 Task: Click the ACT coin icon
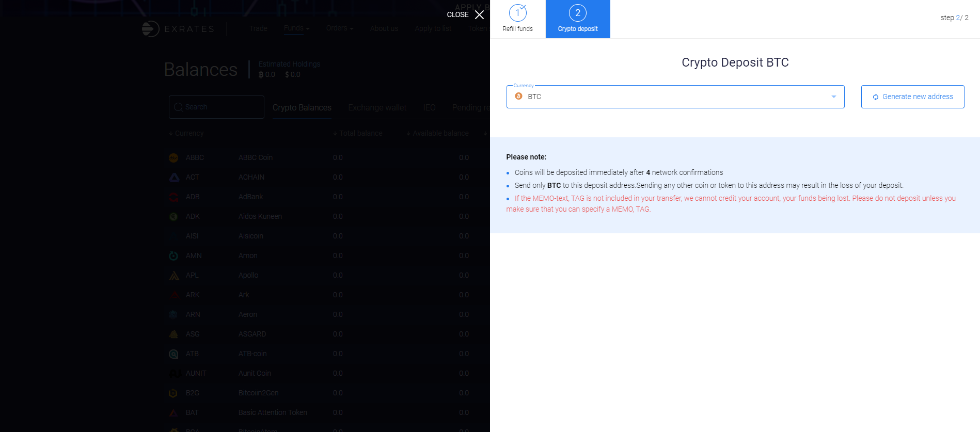174,177
